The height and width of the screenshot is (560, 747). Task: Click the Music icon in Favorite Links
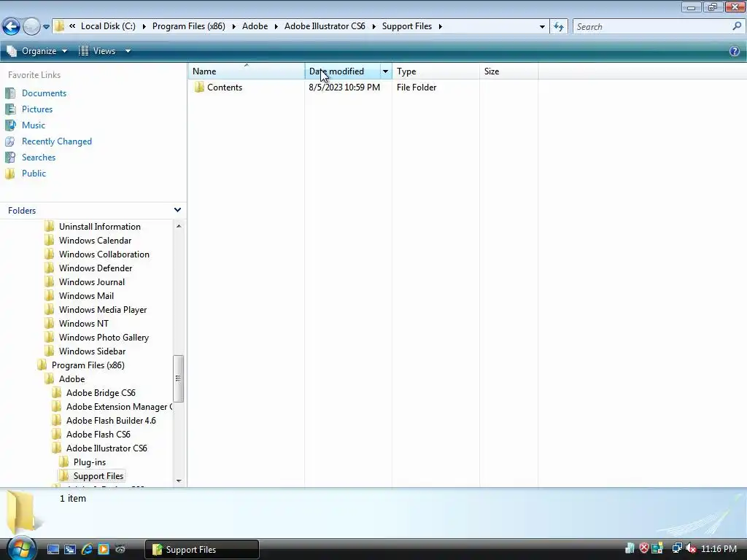pyautogui.click(x=10, y=125)
